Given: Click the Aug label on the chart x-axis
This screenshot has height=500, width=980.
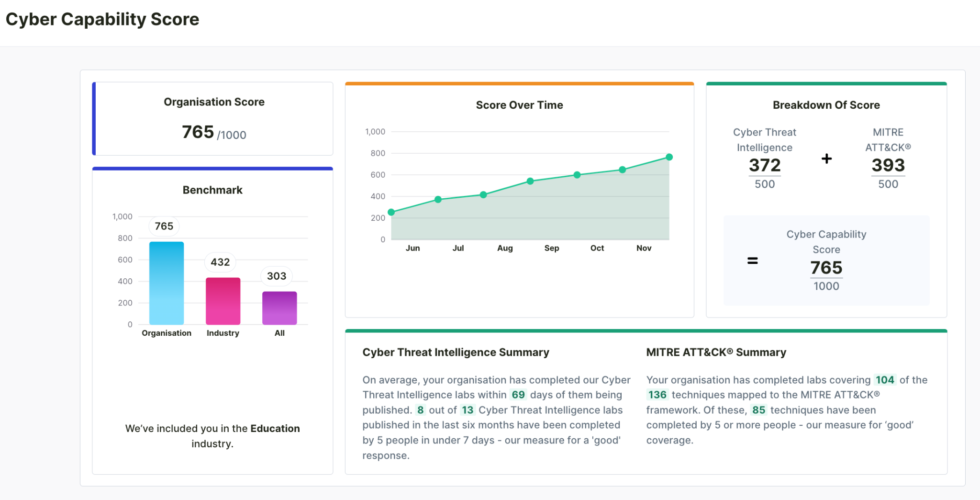Looking at the screenshot, I should (x=505, y=248).
